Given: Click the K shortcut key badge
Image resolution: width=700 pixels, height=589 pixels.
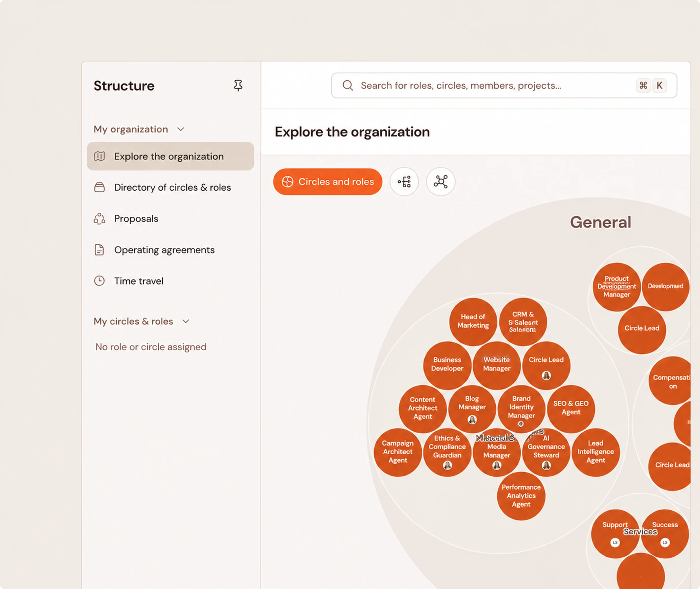Looking at the screenshot, I should pyautogui.click(x=659, y=85).
